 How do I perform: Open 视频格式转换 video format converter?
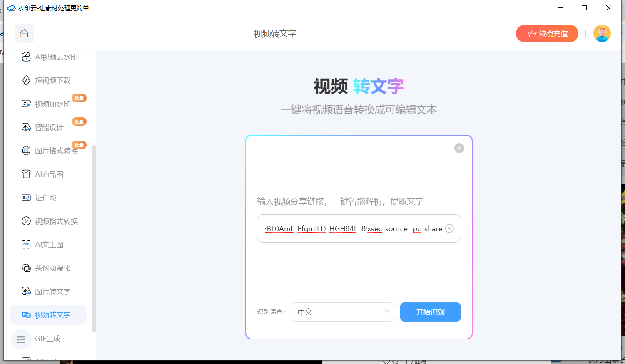pyautogui.click(x=50, y=221)
